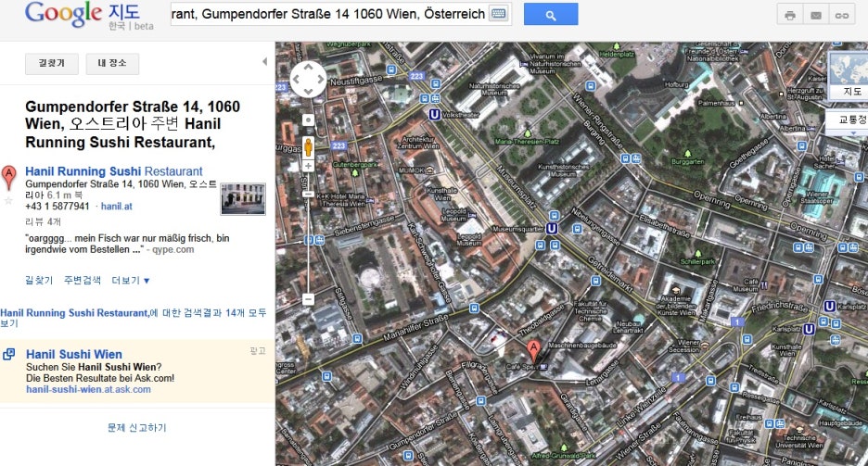Zoom in with the plus button

pyautogui.click(x=308, y=166)
